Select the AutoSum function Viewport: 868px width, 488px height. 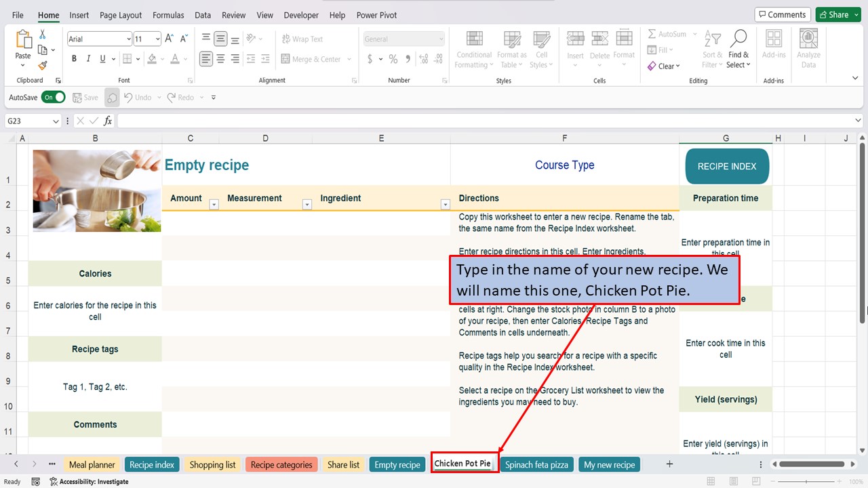coord(668,34)
